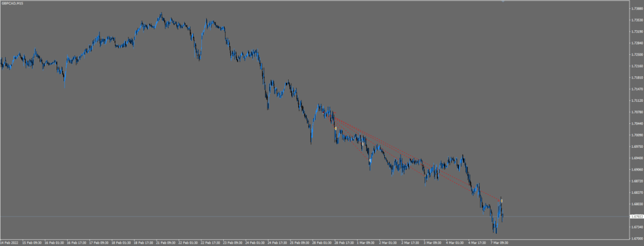Click the 28 Feb 17:30 time label

coord(343,242)
